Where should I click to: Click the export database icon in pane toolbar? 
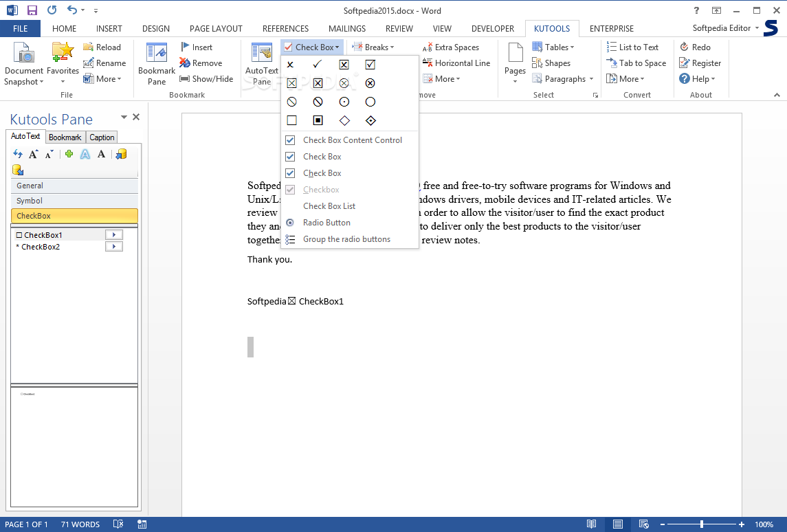point(121,154)
